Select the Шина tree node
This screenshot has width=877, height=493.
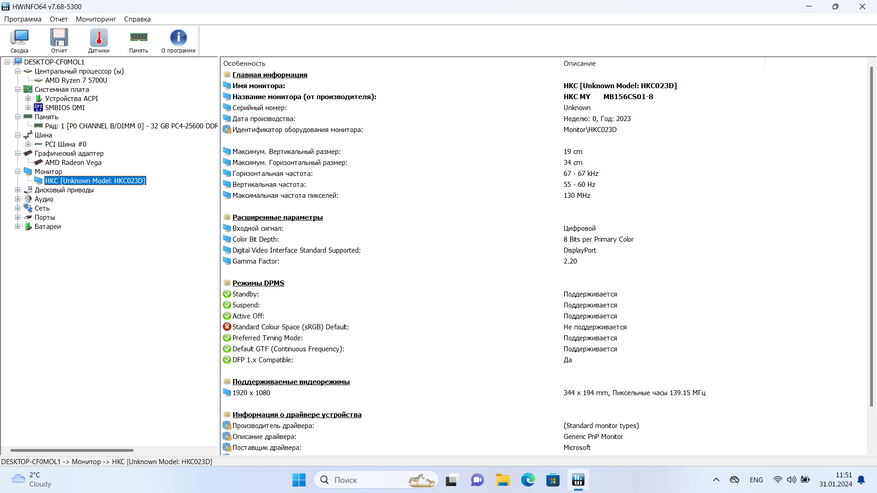(x=43, y=135)
